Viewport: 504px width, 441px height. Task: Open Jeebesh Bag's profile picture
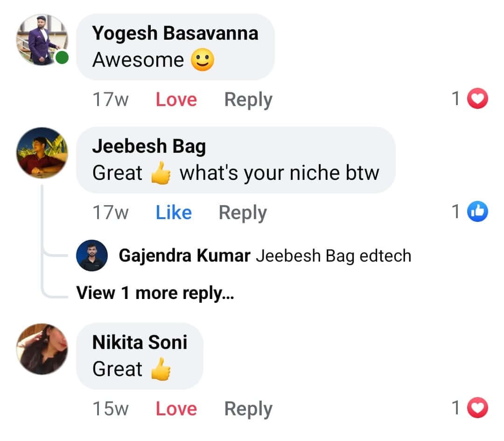42,153
